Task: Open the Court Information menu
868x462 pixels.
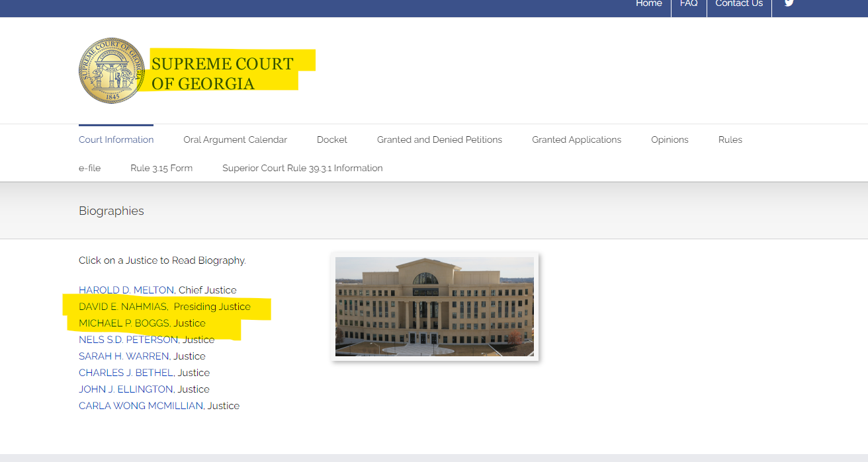Action: (x=116, y=139)
